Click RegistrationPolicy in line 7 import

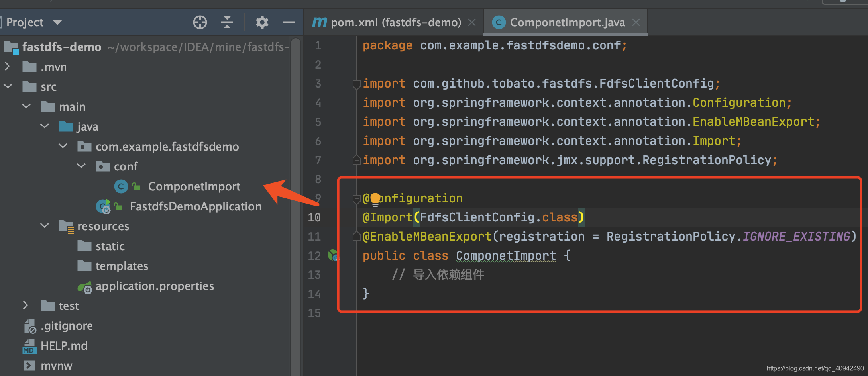707,160
